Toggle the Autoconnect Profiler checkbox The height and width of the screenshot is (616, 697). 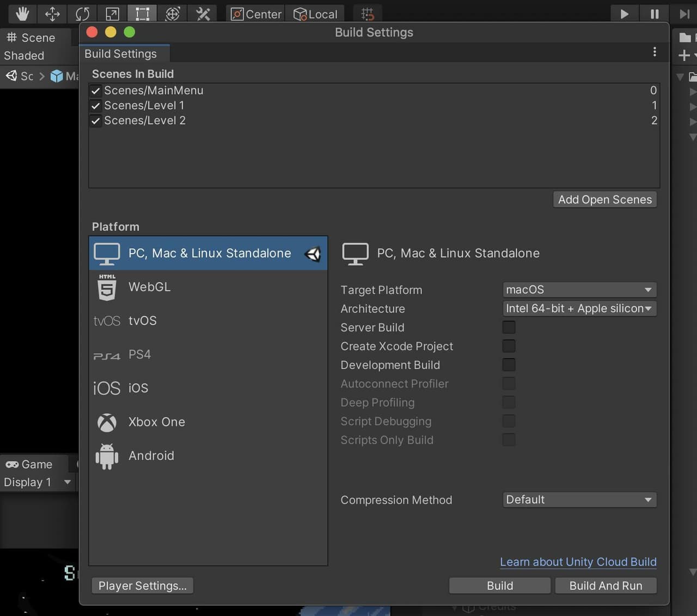click(509, 384)
